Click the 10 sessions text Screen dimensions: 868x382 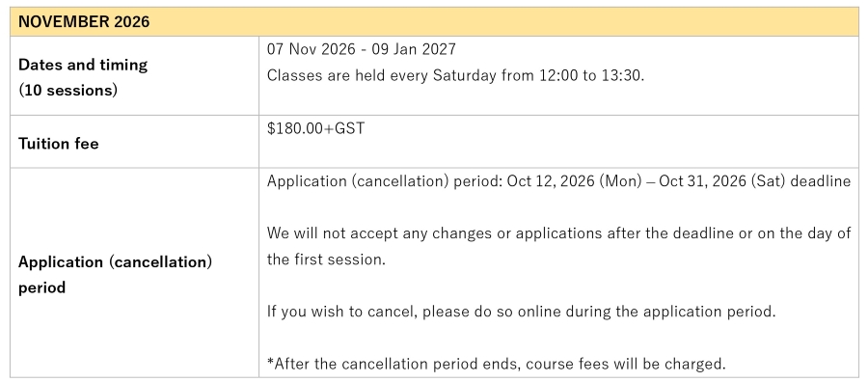[x=68, y=91]
